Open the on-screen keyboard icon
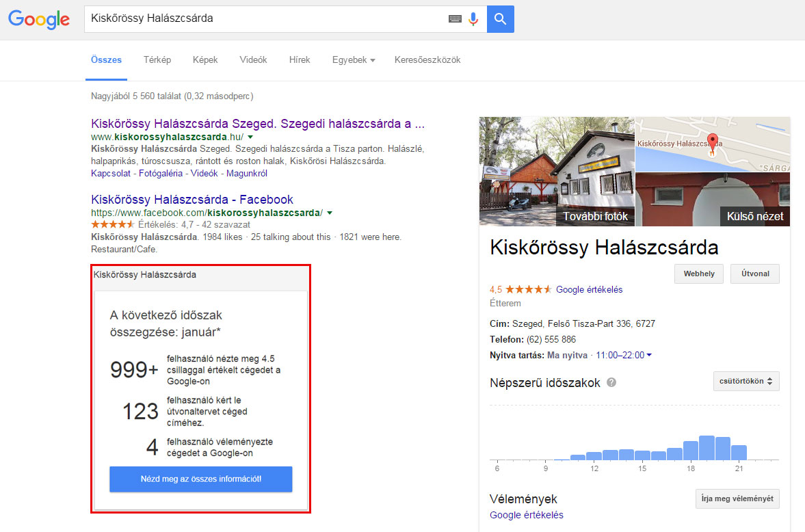The width and height of the screenshot is (805, 532). (455, 19)
